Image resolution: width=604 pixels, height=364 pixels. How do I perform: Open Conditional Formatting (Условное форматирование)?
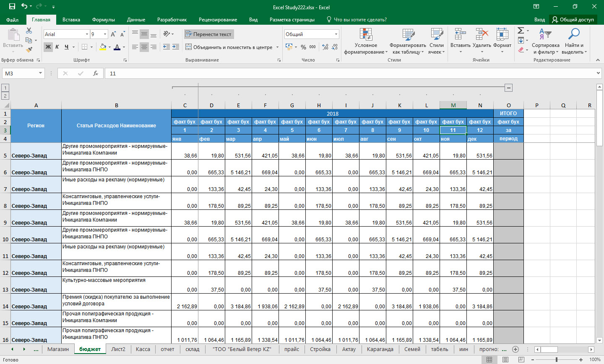366,41
